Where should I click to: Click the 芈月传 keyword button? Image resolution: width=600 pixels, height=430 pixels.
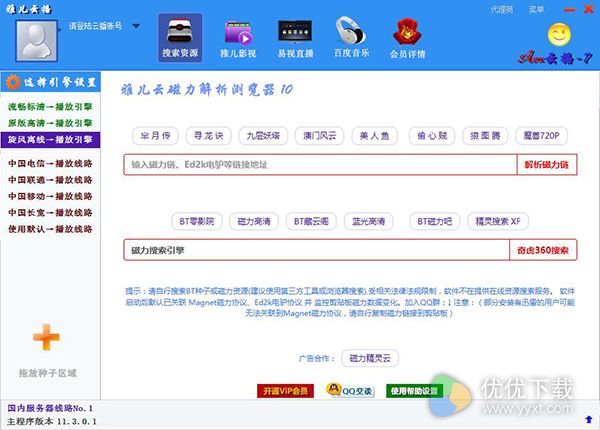coord(155,136)
